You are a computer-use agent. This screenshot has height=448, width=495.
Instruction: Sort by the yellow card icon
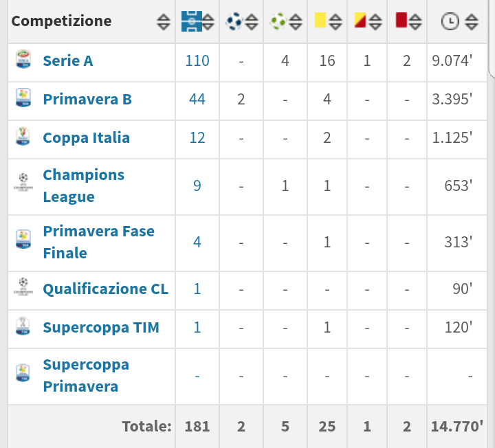320,20
